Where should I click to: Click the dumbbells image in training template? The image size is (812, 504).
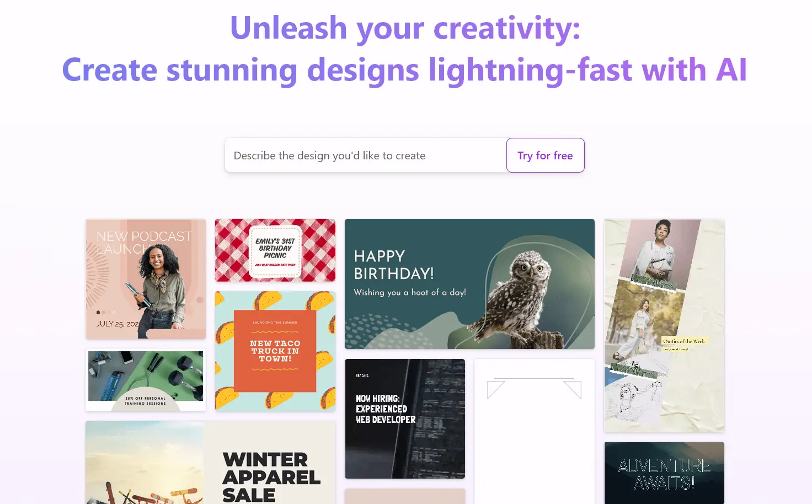(183, 372)
